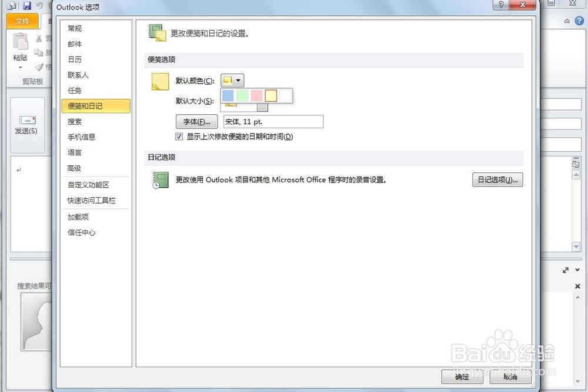This screenshot has width=588, height=392.
Task: Click the blue help icon in the message window ribbon
Action: 579,21
